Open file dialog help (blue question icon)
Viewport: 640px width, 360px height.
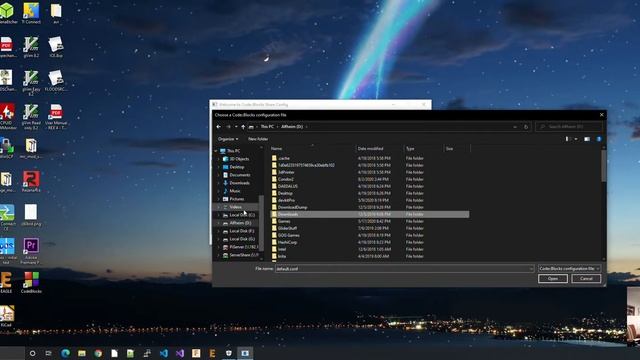599,139
